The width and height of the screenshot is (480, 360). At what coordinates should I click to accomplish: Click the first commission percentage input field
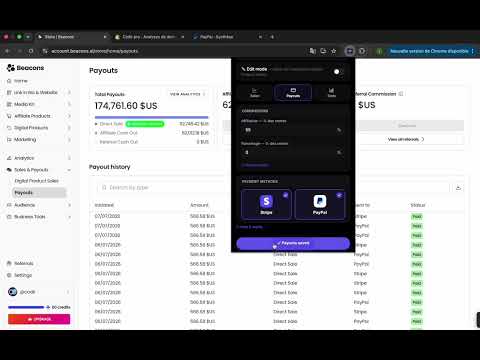(x=292, y=130)
